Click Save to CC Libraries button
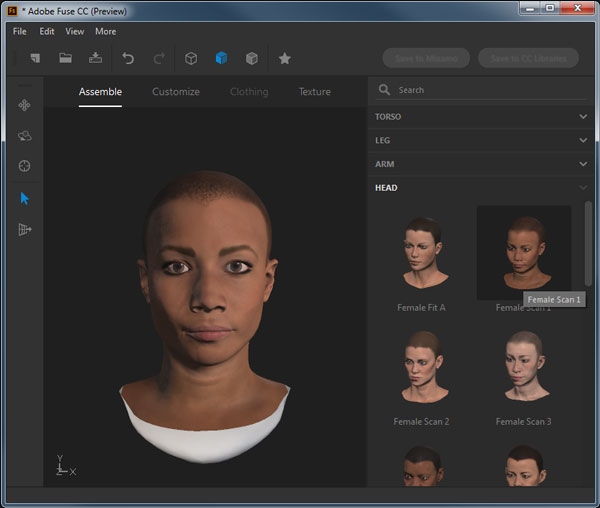 (x=528, y=58)
